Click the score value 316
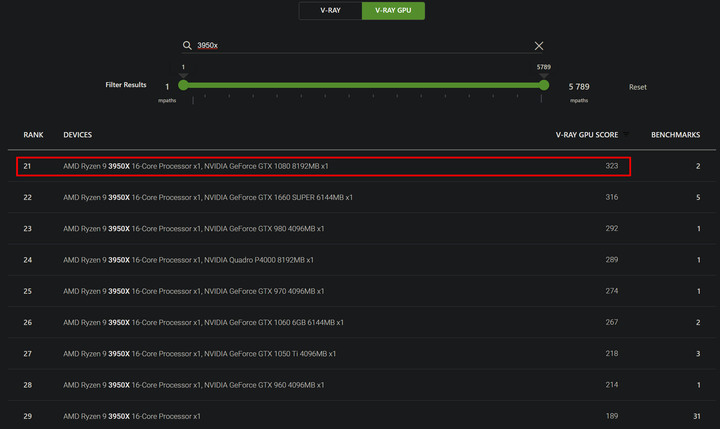The height and width of the screenshot is (429, 720). point(611,197)
